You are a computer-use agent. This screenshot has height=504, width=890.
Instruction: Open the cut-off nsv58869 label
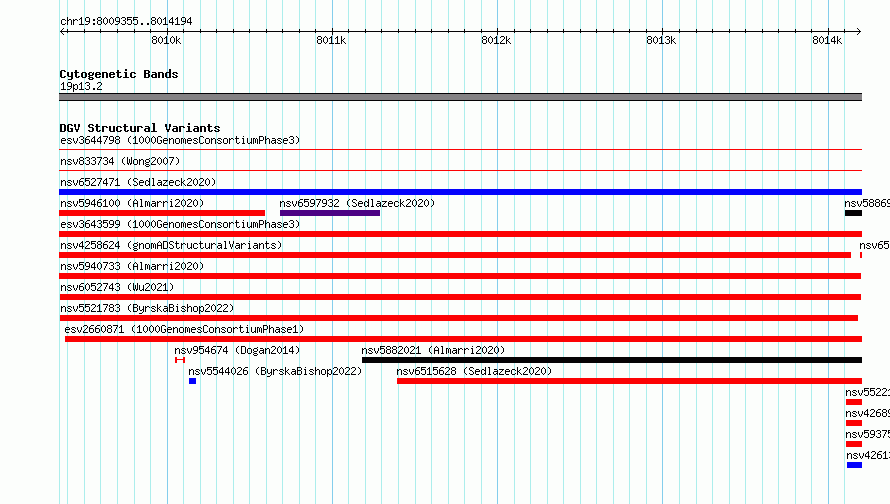[x=867, y=203]
